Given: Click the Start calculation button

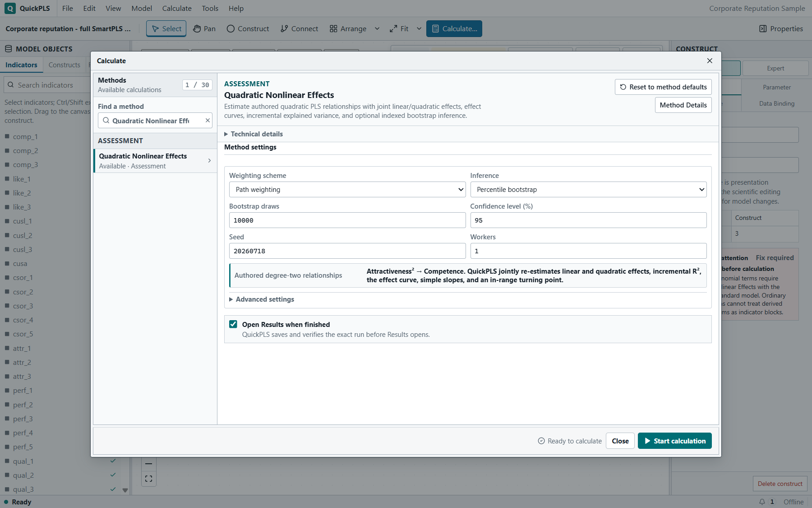Looking at the screenshot, I should pos(674,441).
